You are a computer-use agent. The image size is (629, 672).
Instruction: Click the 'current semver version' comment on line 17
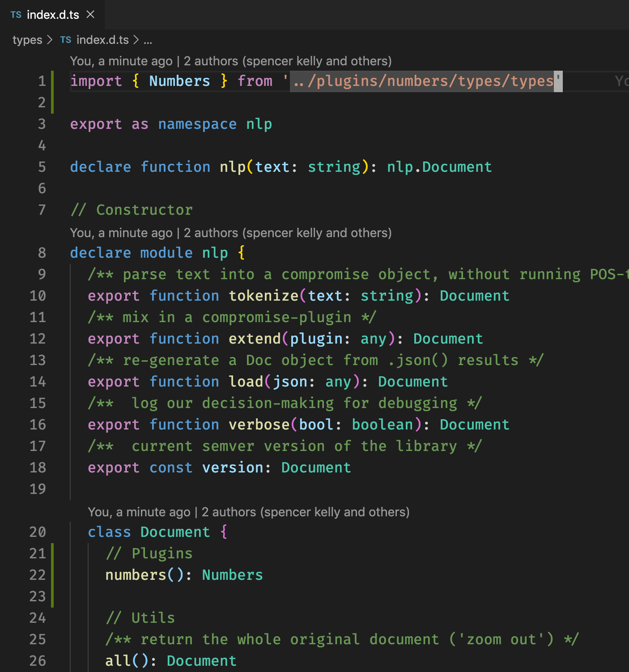(285, 446)
